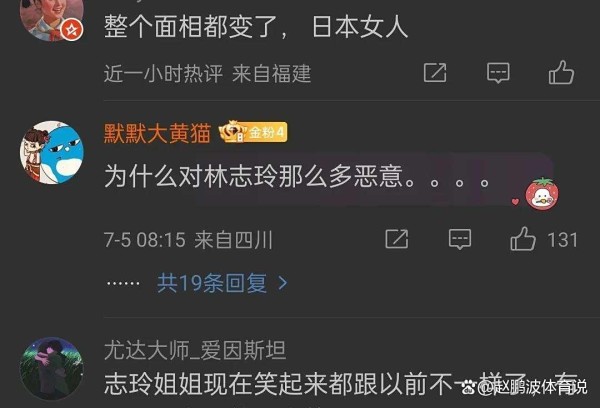Open 尤达大师_爱因斯坦's avatar picture
Viewport: 600px width, 408px height.
(x=52, y=369)
